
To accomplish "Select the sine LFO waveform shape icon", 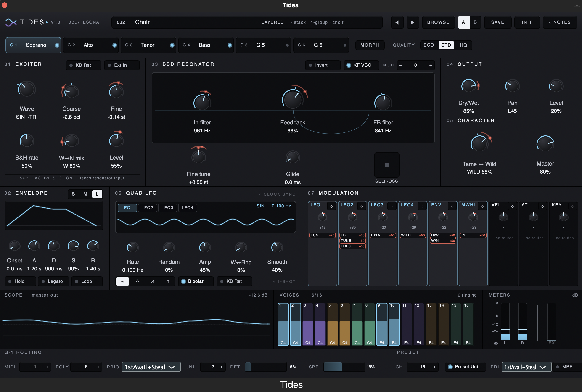I will [x=122, y=281].
